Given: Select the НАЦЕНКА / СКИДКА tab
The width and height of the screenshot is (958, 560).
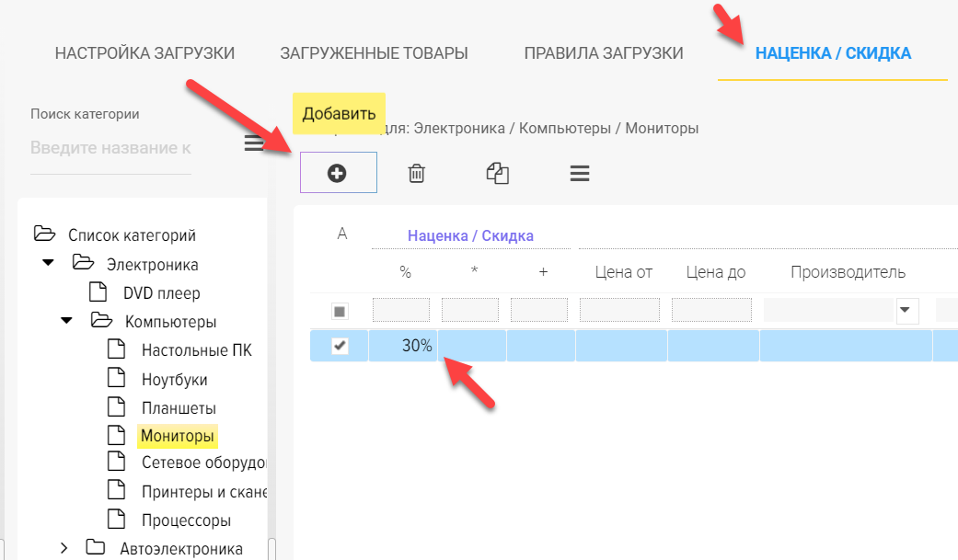Looking at the screenshot, I should pyautogui.click(x=833, y=53).
